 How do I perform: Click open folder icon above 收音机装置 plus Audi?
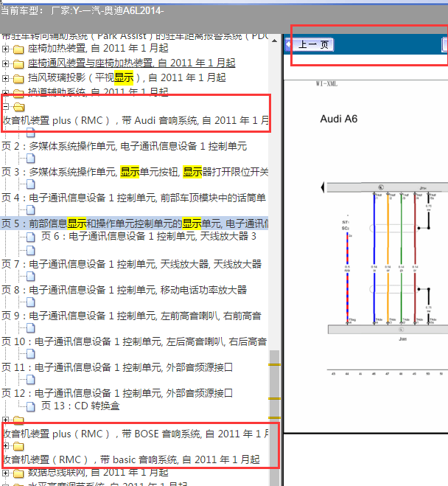(x=19, y=107)
